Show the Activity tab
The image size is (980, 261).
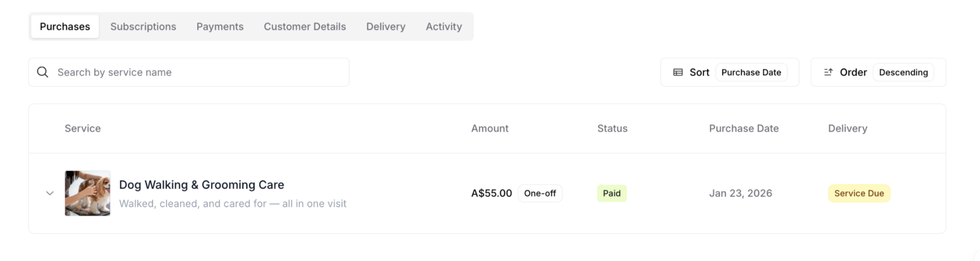coord(444,27)
